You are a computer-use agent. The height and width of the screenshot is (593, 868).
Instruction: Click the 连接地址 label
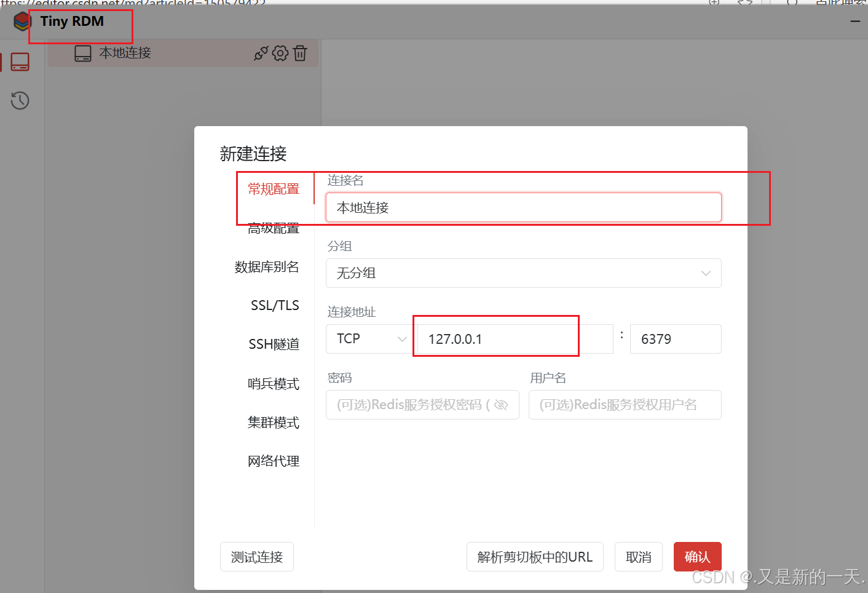click(352, 312)
